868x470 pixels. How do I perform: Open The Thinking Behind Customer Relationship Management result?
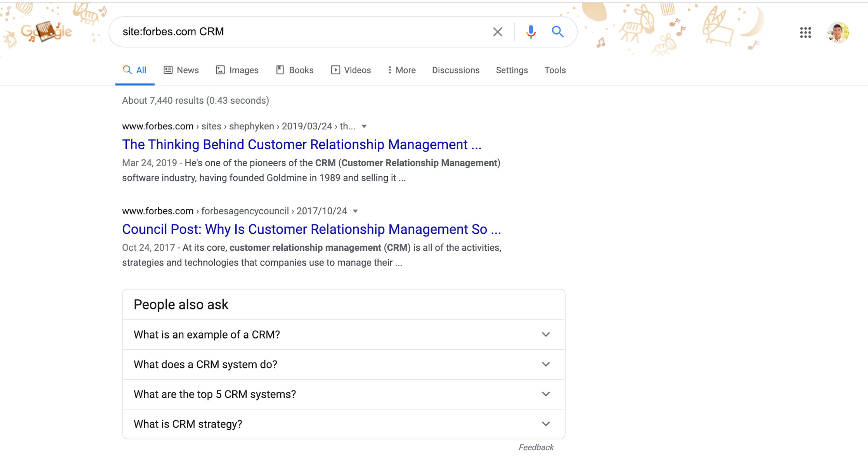[302, 145]
